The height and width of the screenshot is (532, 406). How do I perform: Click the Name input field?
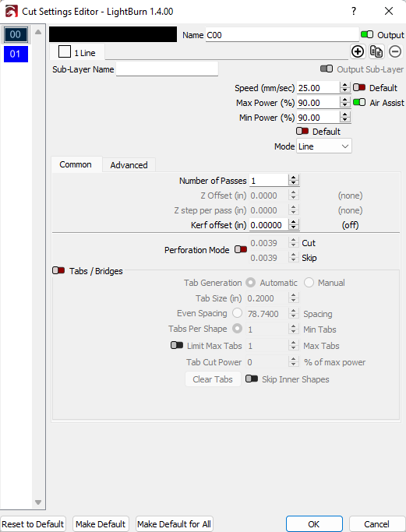(282, 34)
